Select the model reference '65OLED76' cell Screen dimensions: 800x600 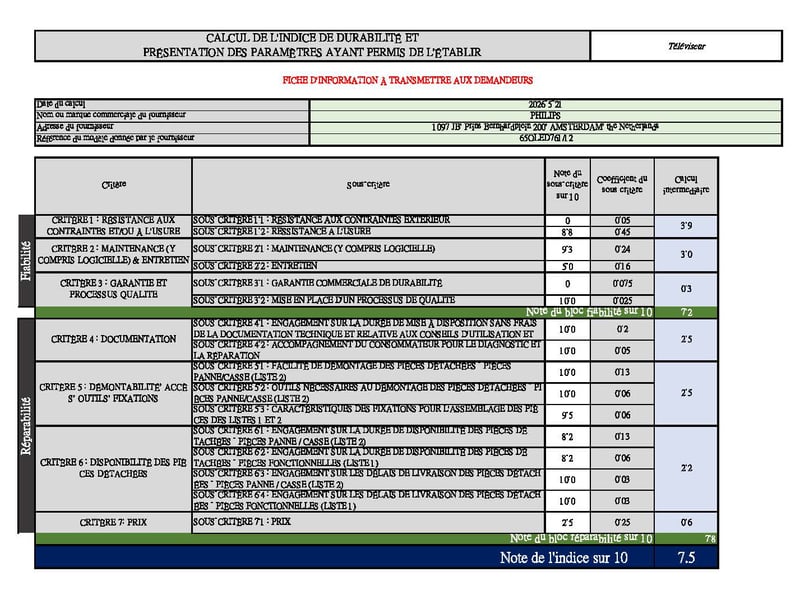click(545, 139)
